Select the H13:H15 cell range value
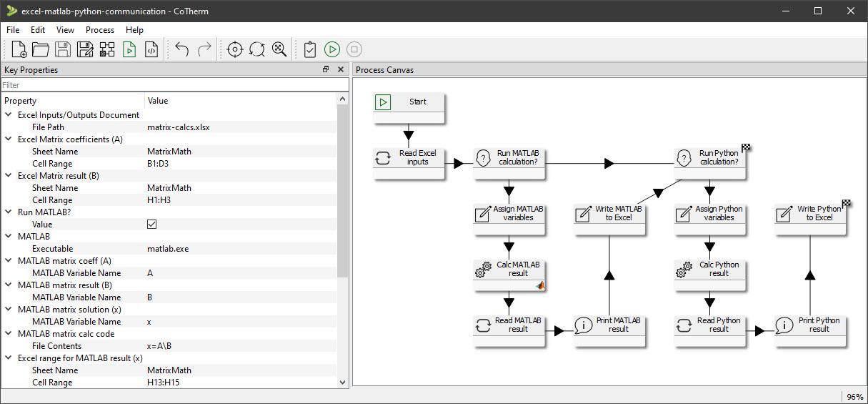The image size is (868, 404). (164, 382)
